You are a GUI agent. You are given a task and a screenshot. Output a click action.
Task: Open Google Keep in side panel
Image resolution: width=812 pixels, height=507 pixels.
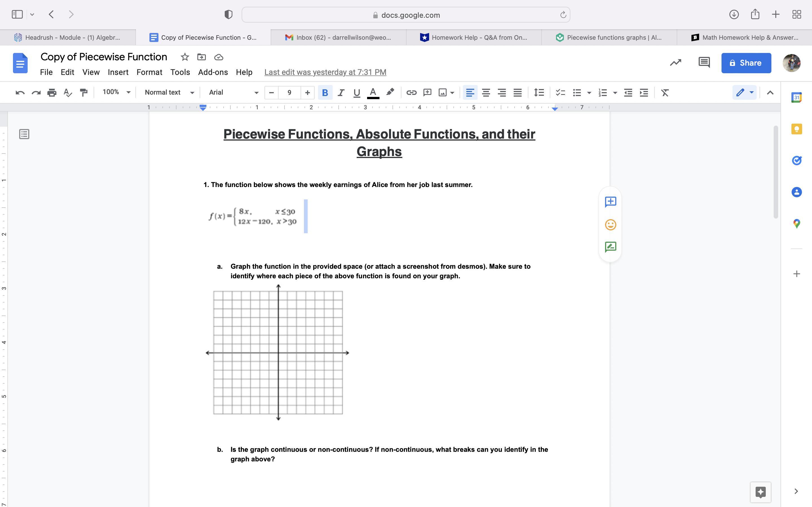[796, 129]
